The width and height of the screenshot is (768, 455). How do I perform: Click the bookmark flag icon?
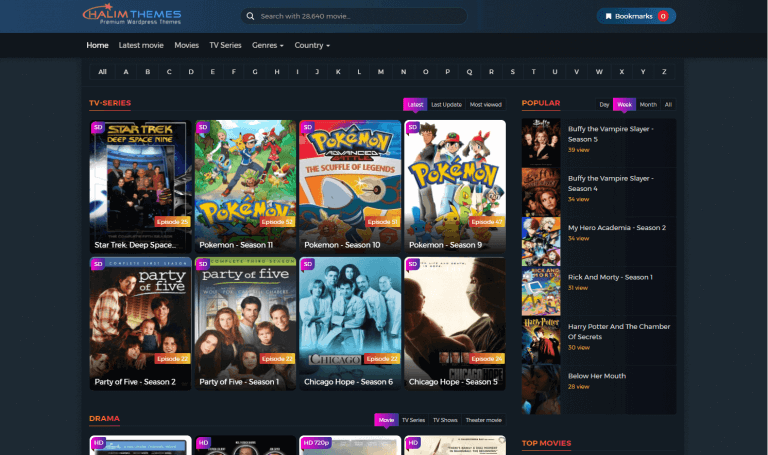point(608,16)
